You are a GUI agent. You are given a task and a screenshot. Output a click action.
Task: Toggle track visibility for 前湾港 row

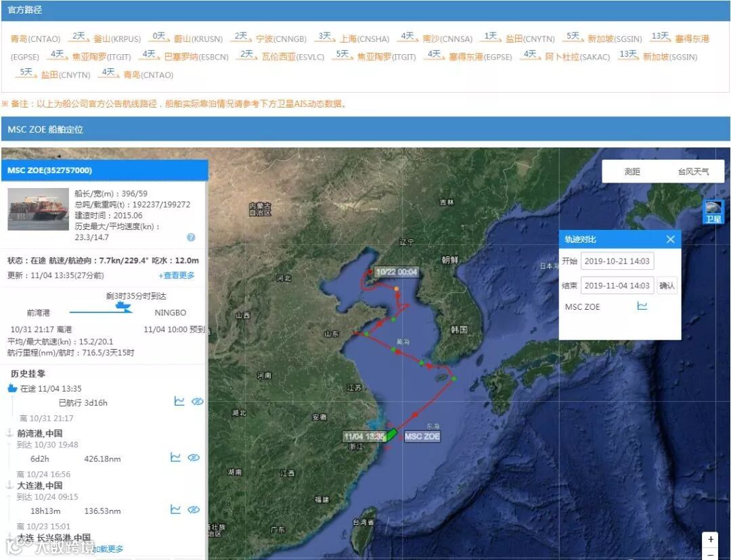click(x=194, y=457)
